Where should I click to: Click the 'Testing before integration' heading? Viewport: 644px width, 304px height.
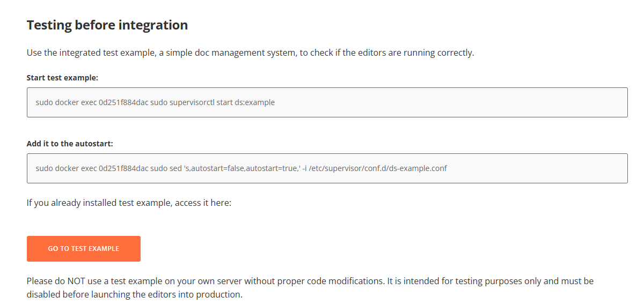click(x=107, y=25)
